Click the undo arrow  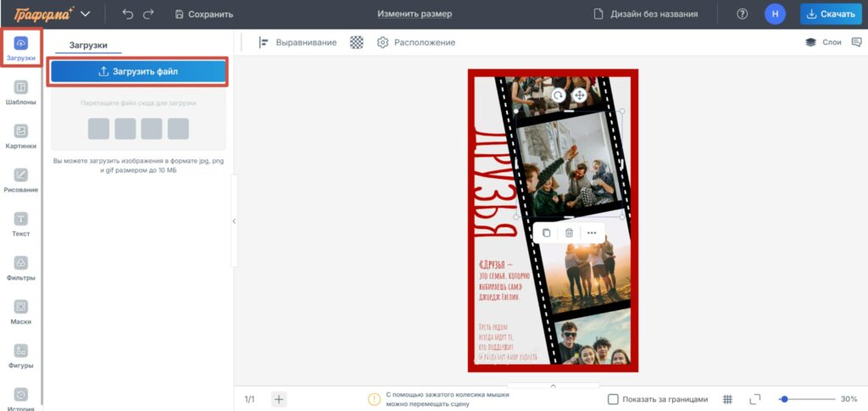click(x=128, y=14)
